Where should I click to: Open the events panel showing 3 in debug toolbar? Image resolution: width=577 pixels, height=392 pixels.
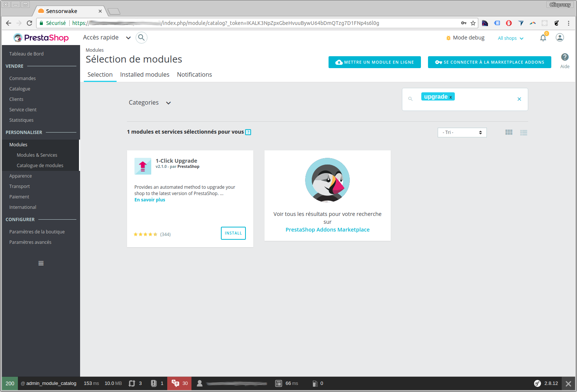coord(135,383)
